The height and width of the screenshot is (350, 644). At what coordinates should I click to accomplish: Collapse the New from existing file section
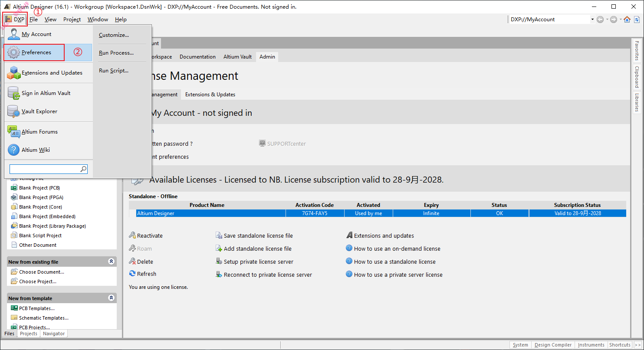point(111,262)
